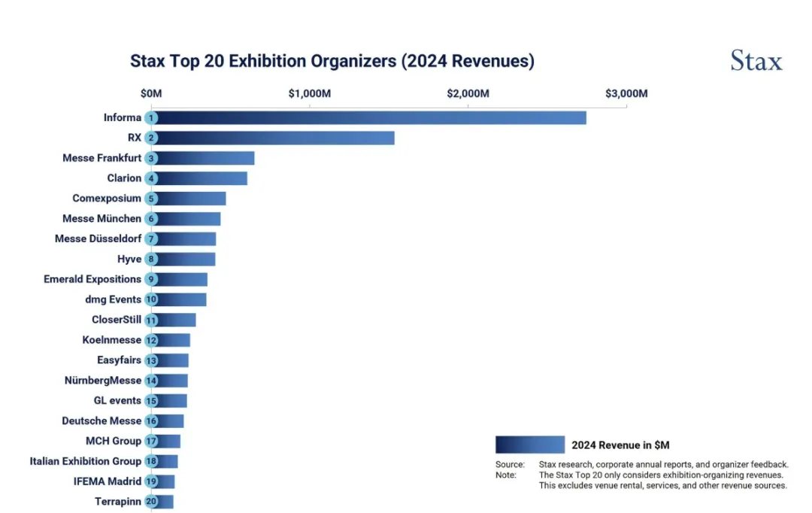Click the IFEMA Madrid label
The image size is (812, 513).
point(108,481)
